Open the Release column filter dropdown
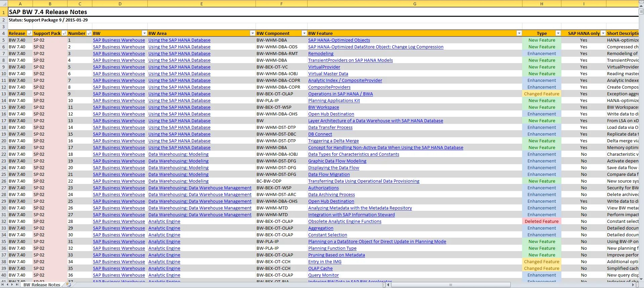Screen dimensions: 644x288 coord(30,33)
